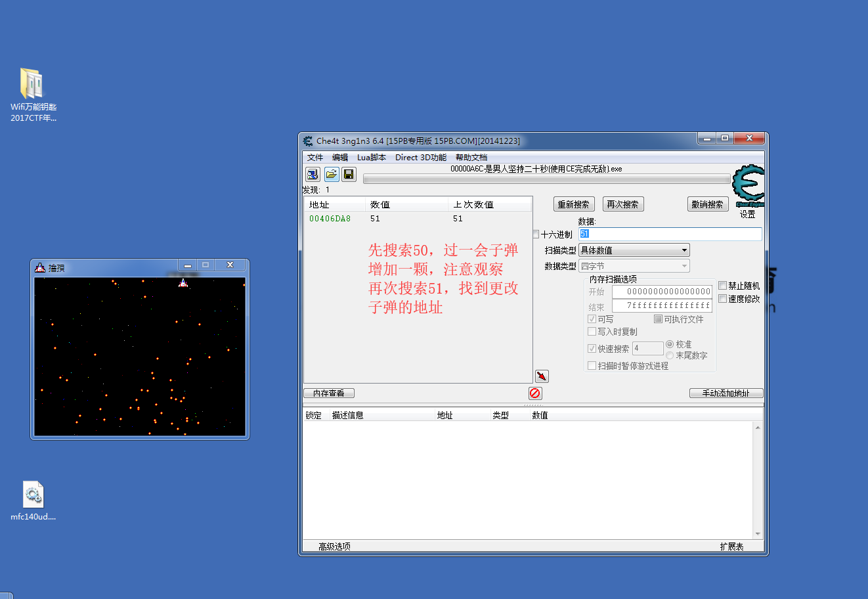
Task: Click the 重新搜索 new scan button
Action: click(574, 204)
